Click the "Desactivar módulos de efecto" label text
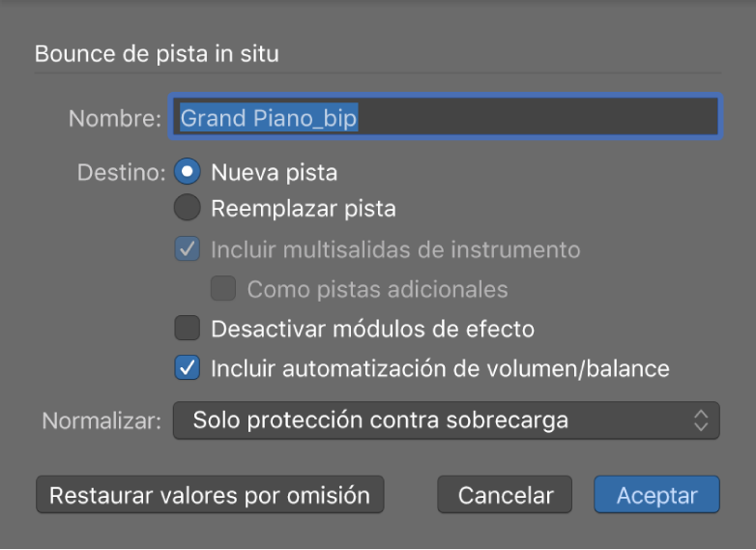756x550 pixels. click(372, 329)
